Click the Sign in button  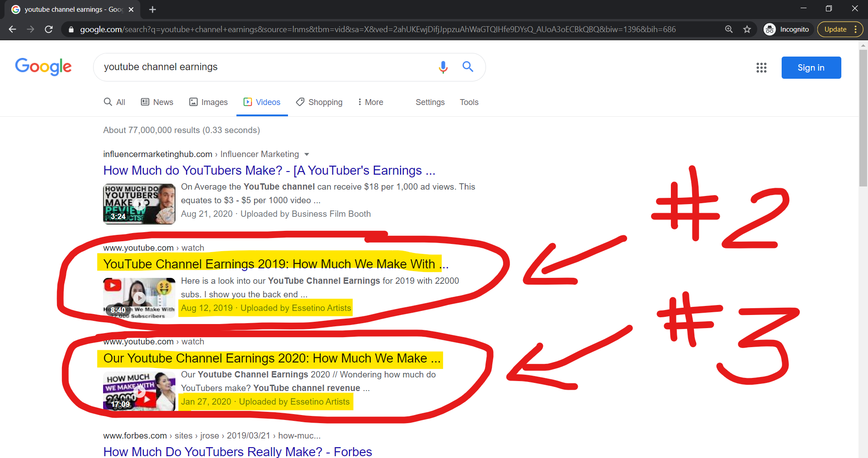click(811, 67)
